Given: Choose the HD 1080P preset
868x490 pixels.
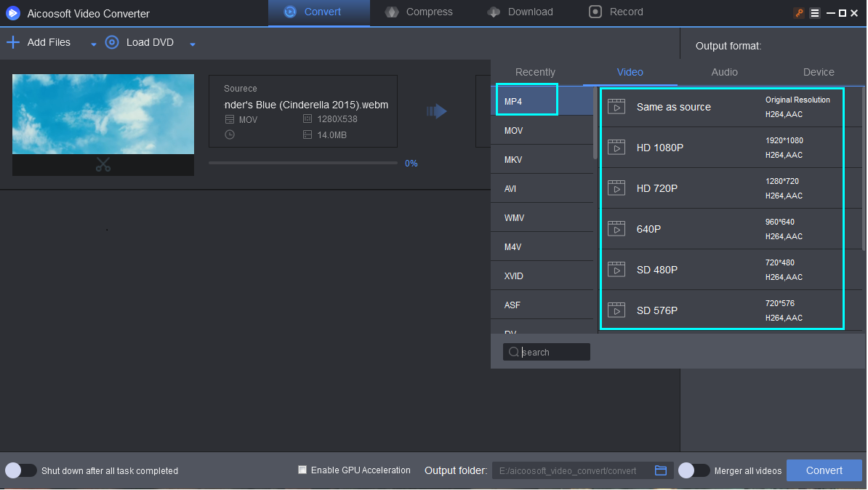Looking at the screenshot, I should [730, 148].
